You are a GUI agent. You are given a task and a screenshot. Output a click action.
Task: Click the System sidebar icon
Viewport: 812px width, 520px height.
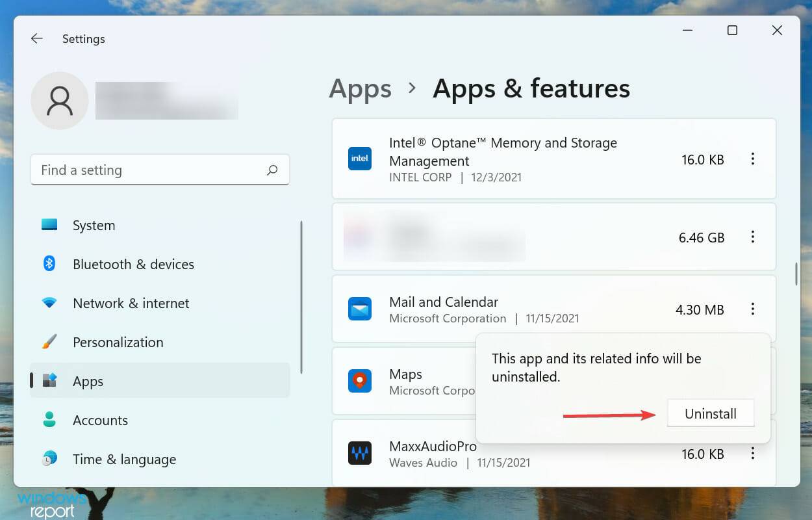point(49,225)
